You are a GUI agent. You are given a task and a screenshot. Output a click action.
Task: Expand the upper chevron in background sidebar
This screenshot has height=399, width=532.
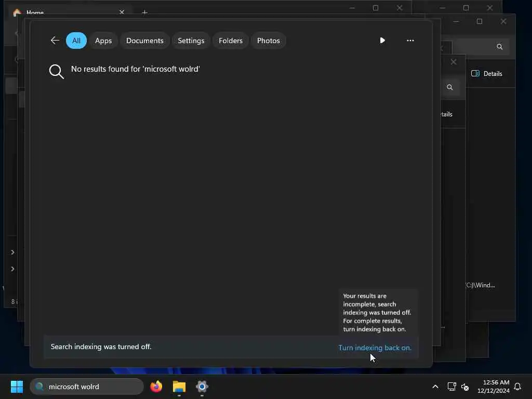pos(12,252)
